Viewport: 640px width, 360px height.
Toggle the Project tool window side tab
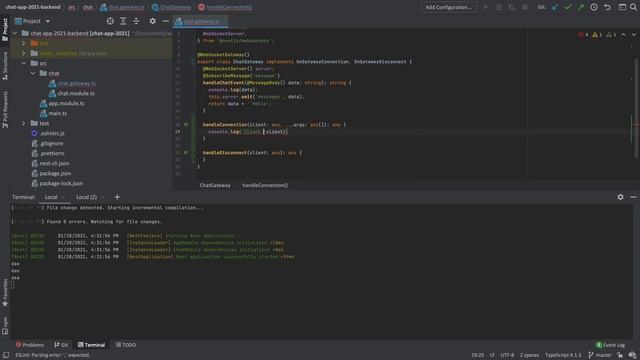point(5,29)
